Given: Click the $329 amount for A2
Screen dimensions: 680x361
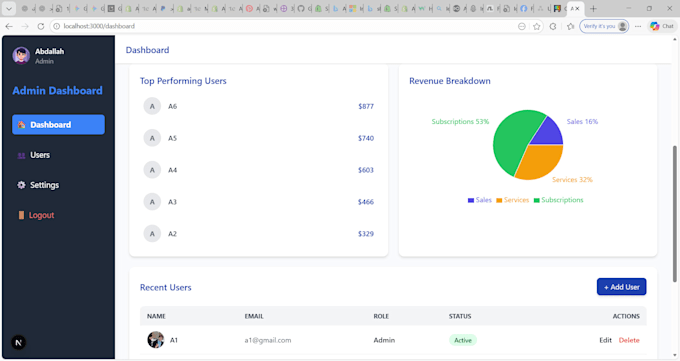Looking at the screenshot, I should point(366,234).
